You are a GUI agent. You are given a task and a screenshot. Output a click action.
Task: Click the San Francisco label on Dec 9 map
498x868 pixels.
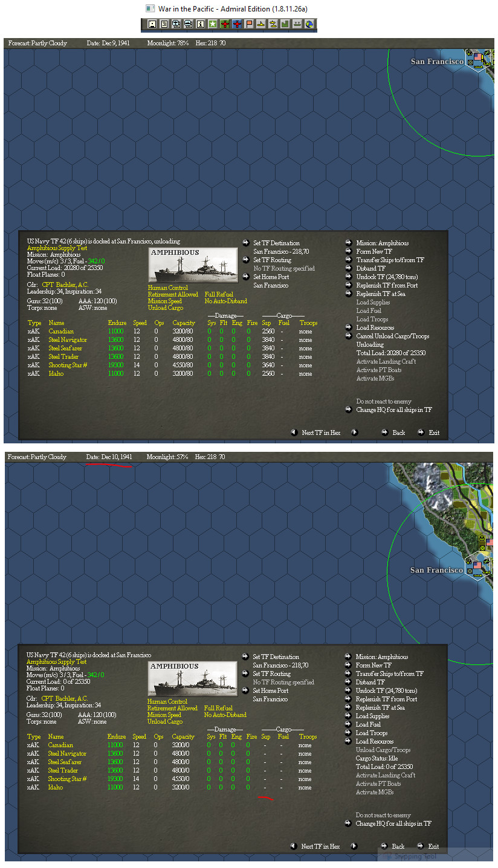tap(437, 62)
